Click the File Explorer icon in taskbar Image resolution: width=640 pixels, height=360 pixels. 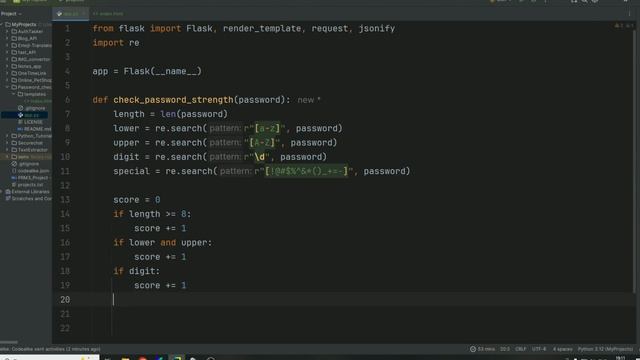[x=125, y=358]
